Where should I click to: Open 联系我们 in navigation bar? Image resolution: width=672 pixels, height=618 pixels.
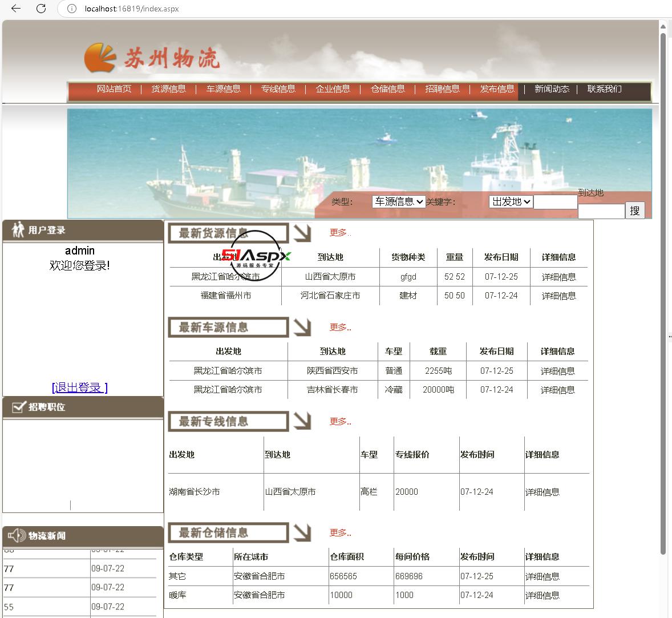point(604,88)
